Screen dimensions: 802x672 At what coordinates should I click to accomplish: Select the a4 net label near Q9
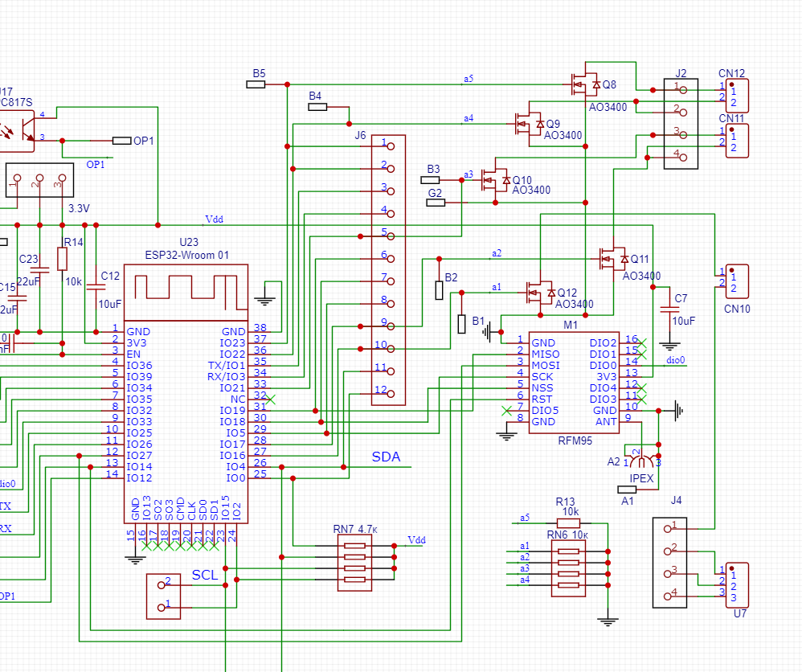tap(469, 118)
